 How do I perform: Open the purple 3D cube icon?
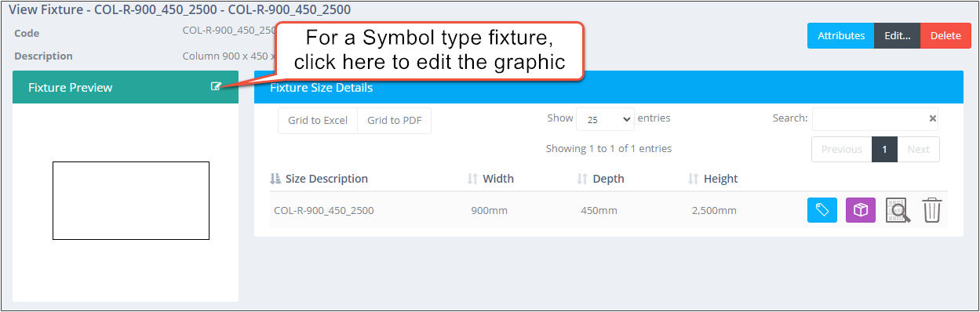pos(861,210)
